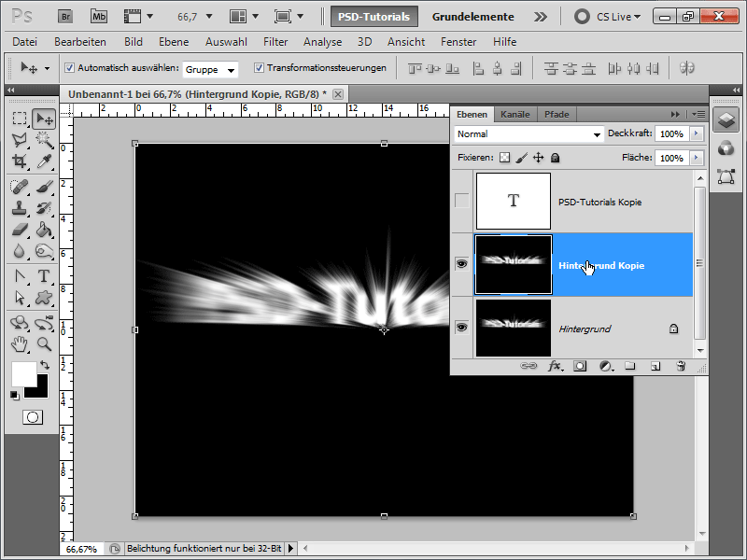Viewport: 747px width, 560px height.
Task: Select the PSD-Tutorials Kopie text layer thumbnail
Action: pos(513,201)
